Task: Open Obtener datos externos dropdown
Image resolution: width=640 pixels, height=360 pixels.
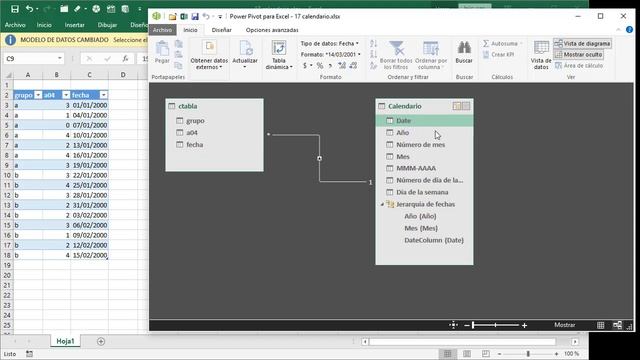Action: pos(209,55)
